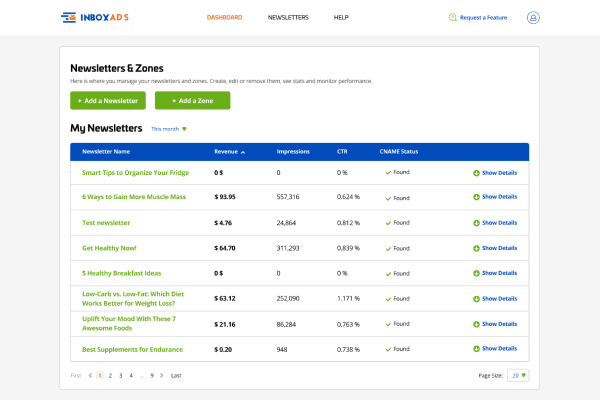Open 6 Ways to Gain More Muscle Mass
600x400 pixels.
tap(134, 197)
